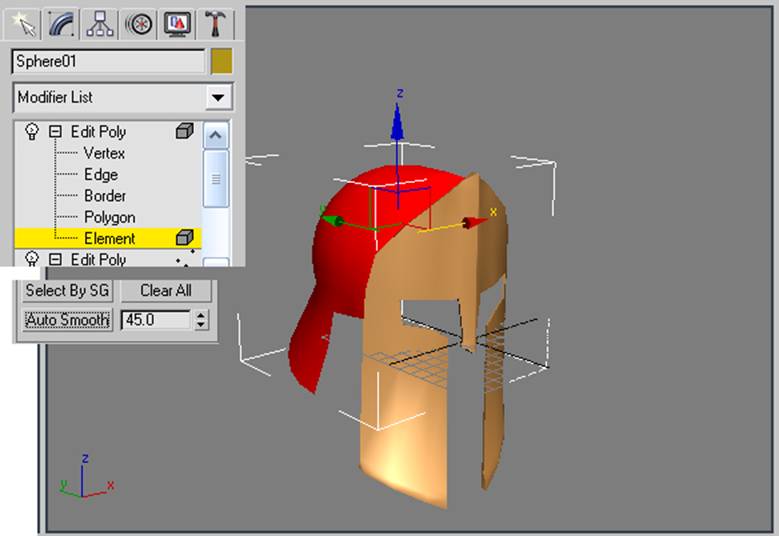Open the Create command panel tab
The image size is (779, 536).
point(22,22)
